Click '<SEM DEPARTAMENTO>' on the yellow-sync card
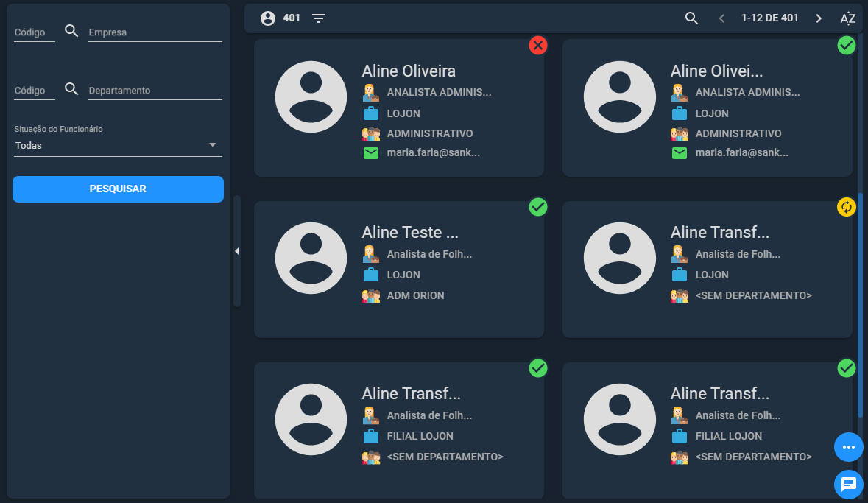 pyautogui.click(x=753, y=295)
